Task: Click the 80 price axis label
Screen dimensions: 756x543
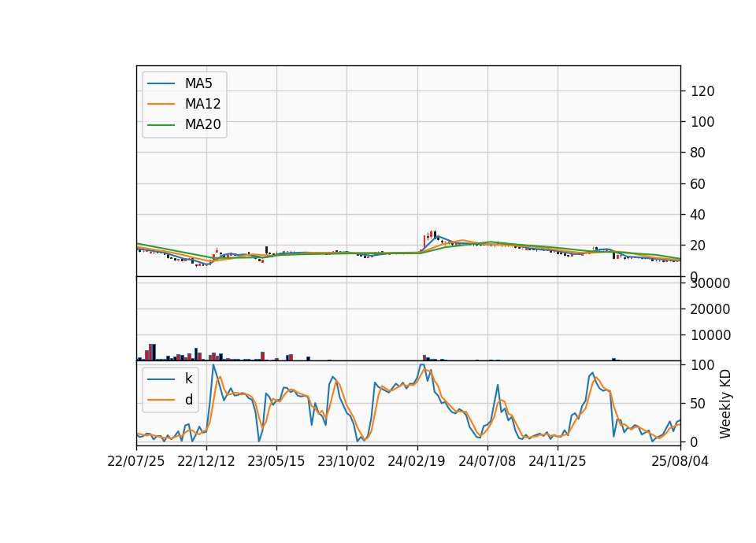Action: pos(699,153)
